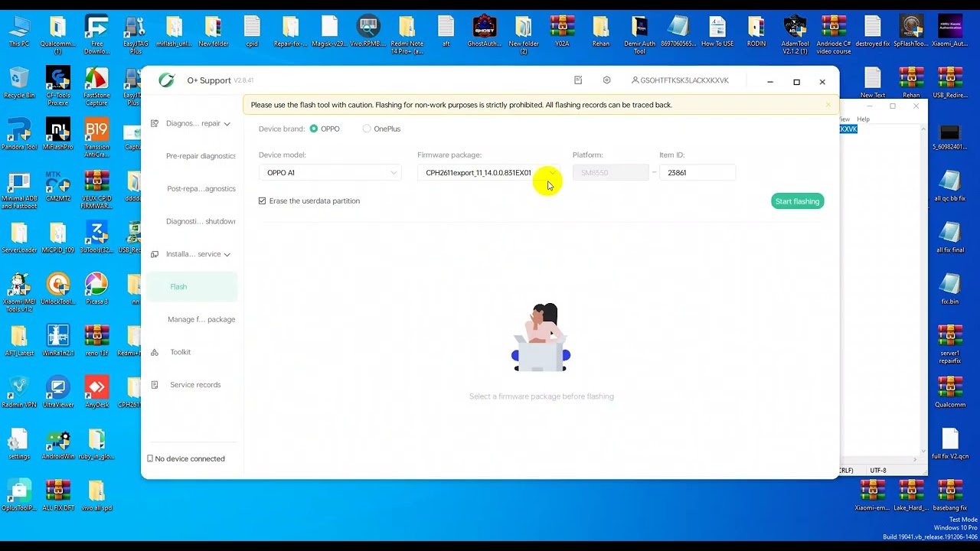Open settings gear icon in O+ Support title bar

[606, 80]
